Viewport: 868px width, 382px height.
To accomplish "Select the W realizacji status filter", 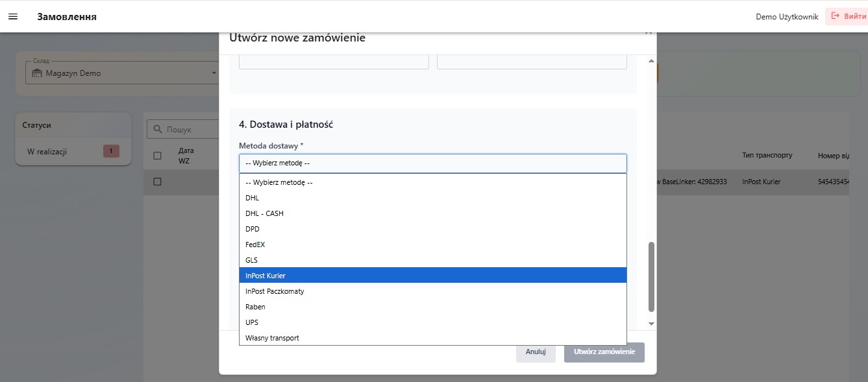I will pos(73,152).
